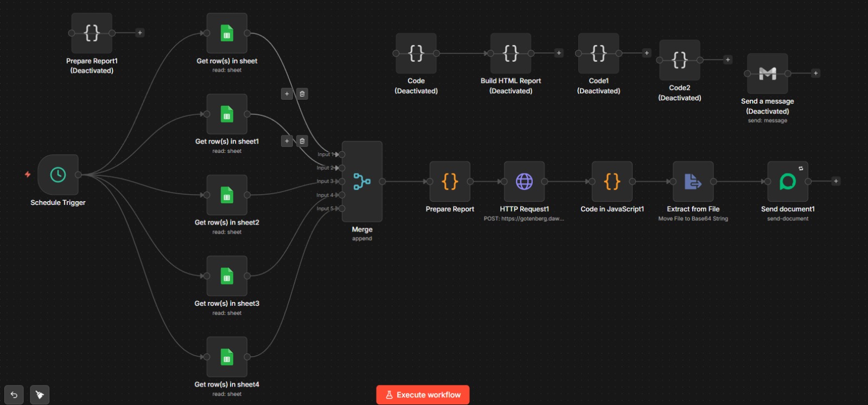Open the Extract from File node
Viewport: 868px width, 405px height.
click(693, 181)
